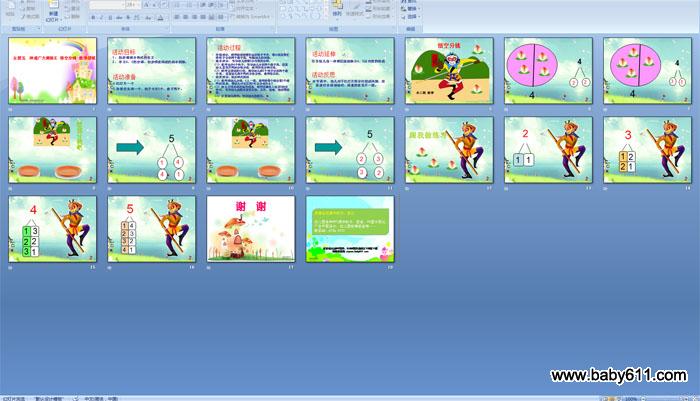Open the Clipboard group dialog launcher
700x401 pixels.
tap(39, 29)
